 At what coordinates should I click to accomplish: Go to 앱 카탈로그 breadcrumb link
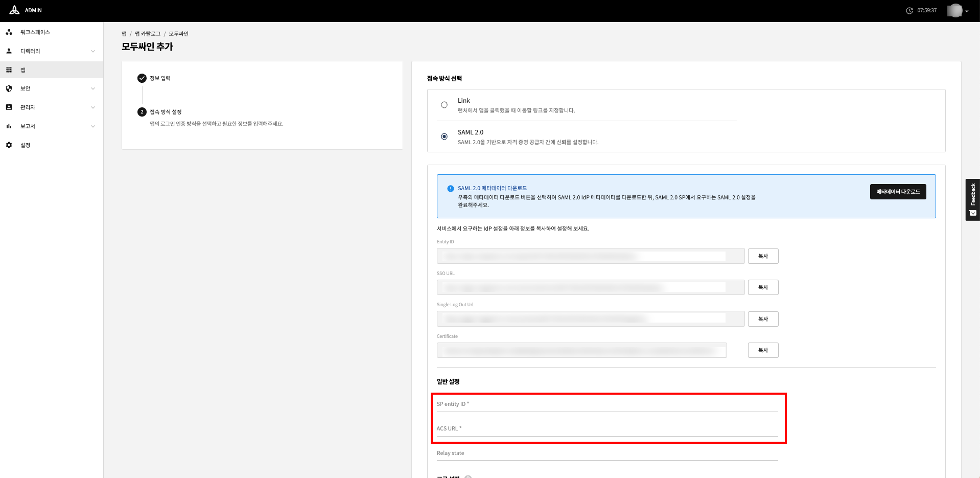(148, 34)
